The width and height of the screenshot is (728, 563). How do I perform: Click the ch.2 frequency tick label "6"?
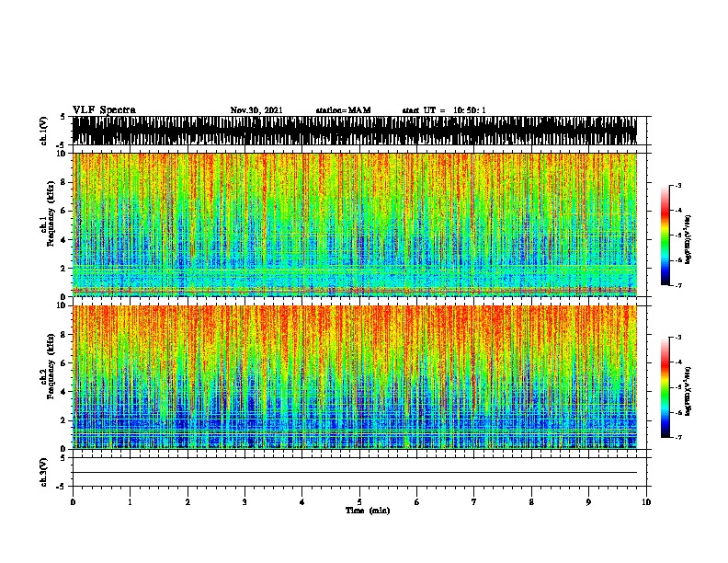tap(63, 363)
